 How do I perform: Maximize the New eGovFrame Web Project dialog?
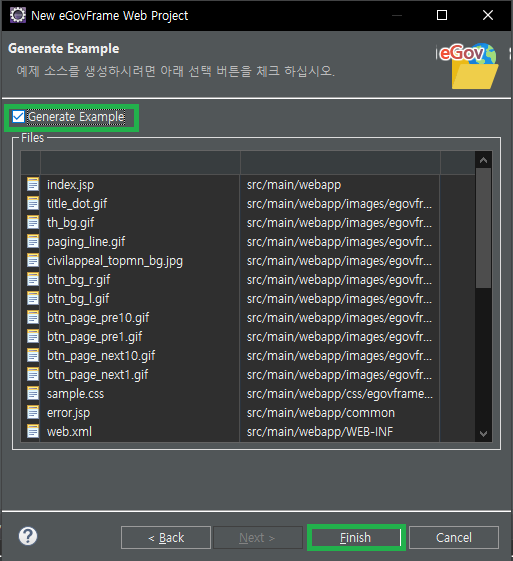(x=442, y=15)
